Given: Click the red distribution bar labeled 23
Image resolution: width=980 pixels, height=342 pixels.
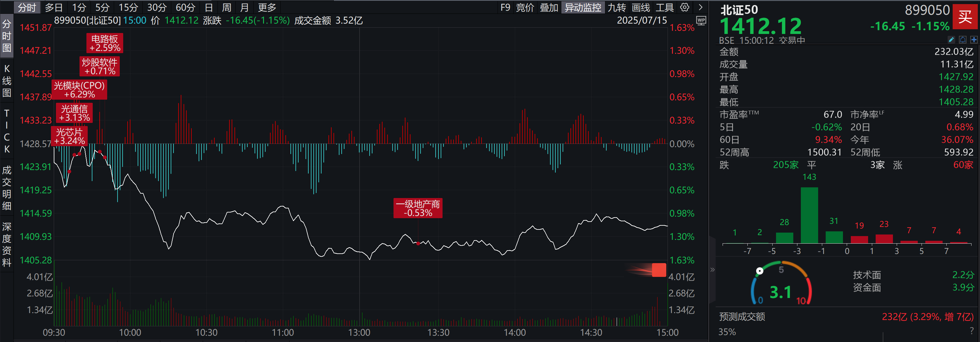Looking at the screenshot, I should pos(884,239).
